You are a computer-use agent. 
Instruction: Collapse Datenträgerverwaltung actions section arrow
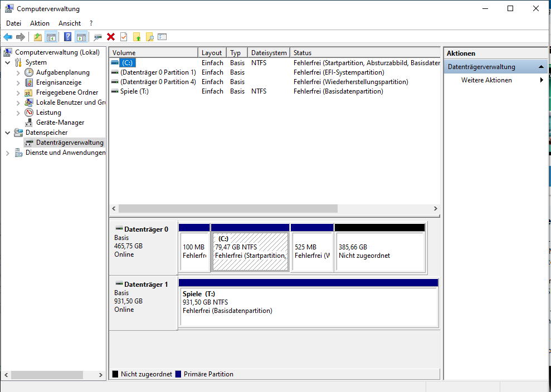tap(541, 67)
